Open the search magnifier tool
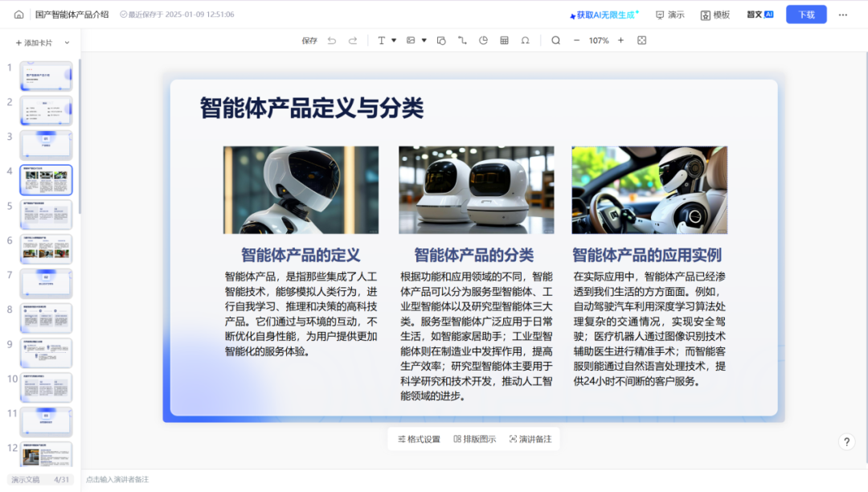This screenshot has width=868, height=492. point(556,40)
